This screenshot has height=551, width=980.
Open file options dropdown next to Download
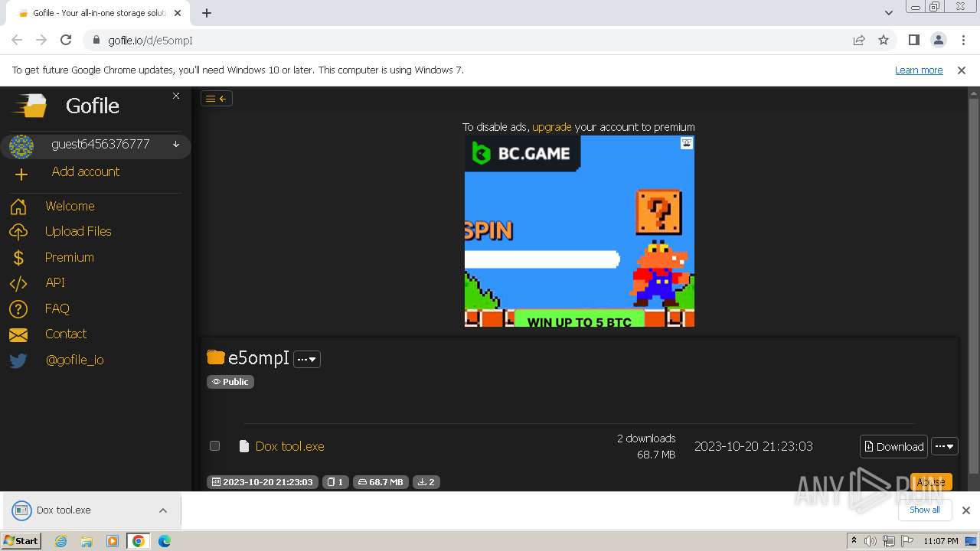[944, 446]
